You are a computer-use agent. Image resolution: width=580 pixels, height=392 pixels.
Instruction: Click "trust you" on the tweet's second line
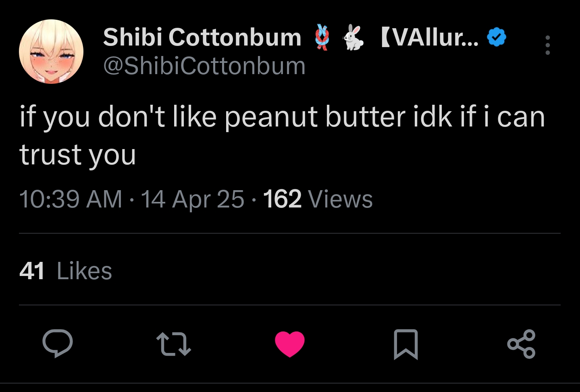78,155
